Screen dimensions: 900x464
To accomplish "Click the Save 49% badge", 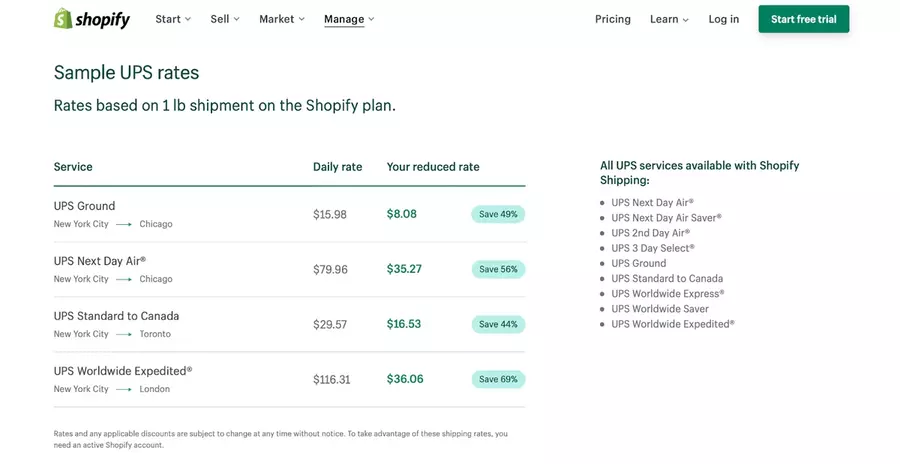I will pos(498,214).
